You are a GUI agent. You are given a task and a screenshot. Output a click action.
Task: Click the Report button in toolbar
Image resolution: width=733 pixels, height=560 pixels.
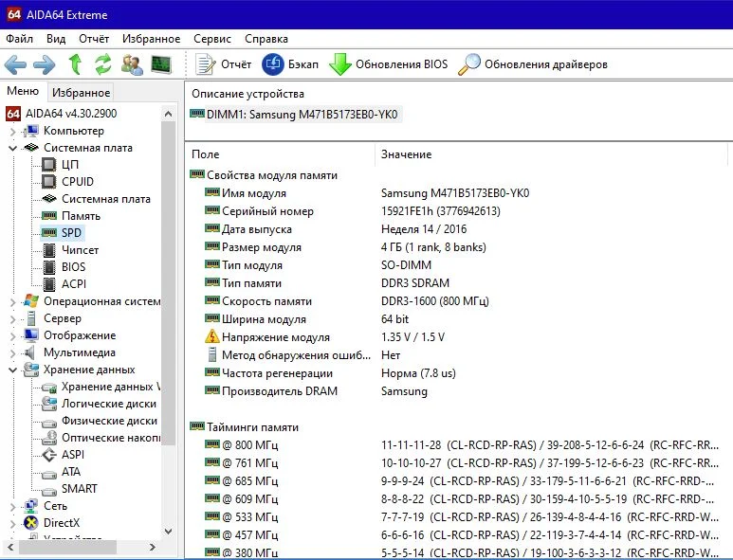tap(224, 64)
